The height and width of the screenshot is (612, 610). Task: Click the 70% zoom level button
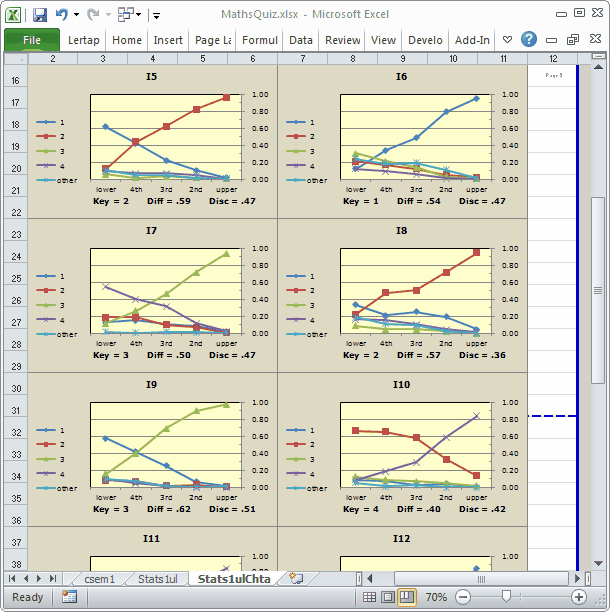click(436, 597)
